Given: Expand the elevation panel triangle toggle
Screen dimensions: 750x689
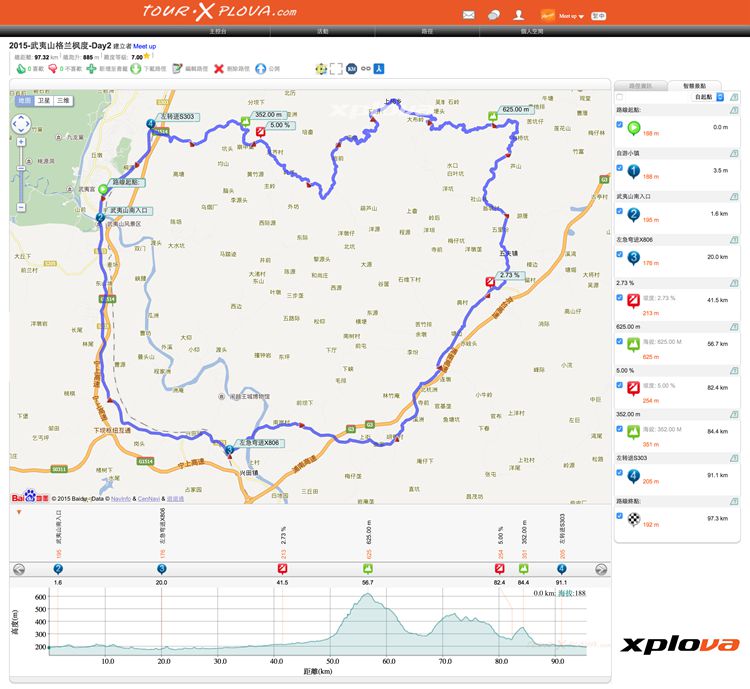Looking at the screenshot, I should pyautogui.click(x=17, y=512).
